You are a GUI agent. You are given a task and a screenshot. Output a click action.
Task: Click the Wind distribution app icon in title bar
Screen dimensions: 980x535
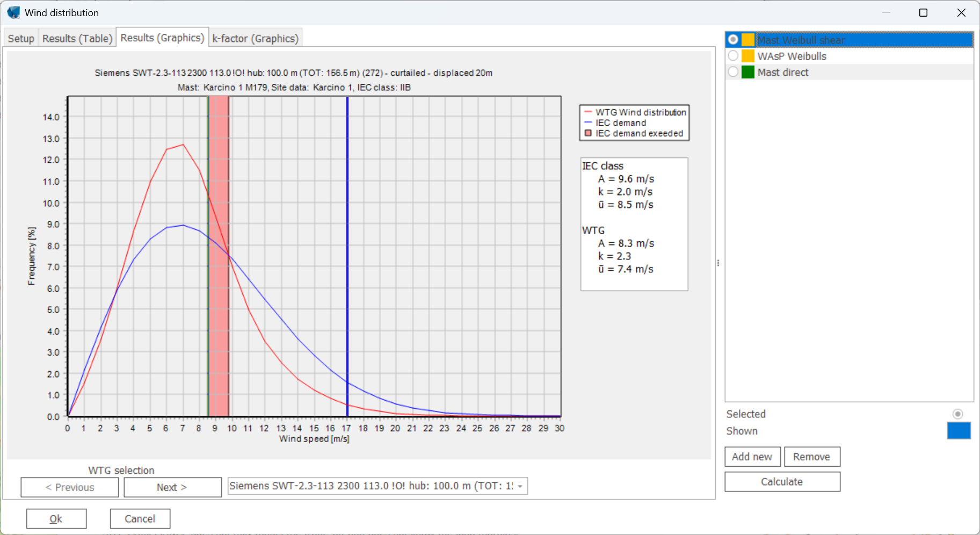pyautogui.click(x=13, y=12)
